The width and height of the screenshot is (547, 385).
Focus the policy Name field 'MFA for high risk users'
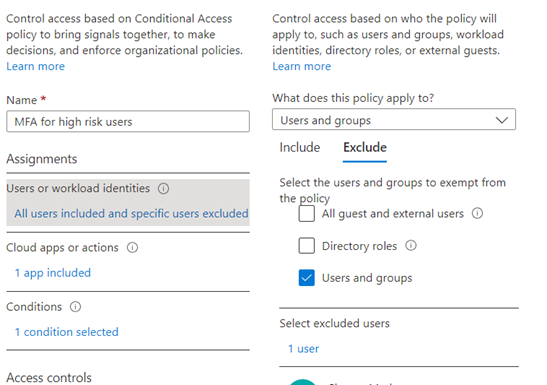tap(128, 121)
